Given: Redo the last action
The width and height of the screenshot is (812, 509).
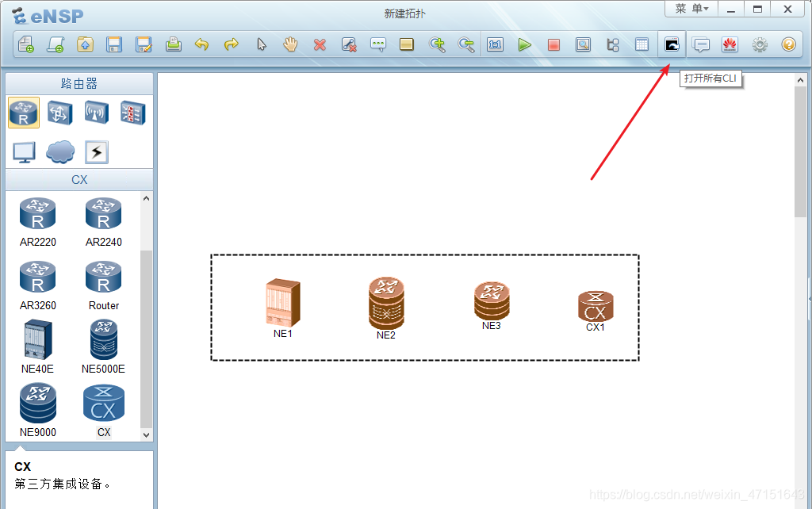Looking at the screenshot, I should 231,44.
